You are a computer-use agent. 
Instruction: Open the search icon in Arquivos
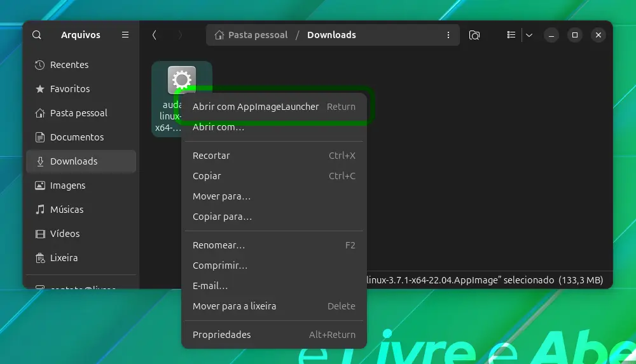tap(36, 35)
